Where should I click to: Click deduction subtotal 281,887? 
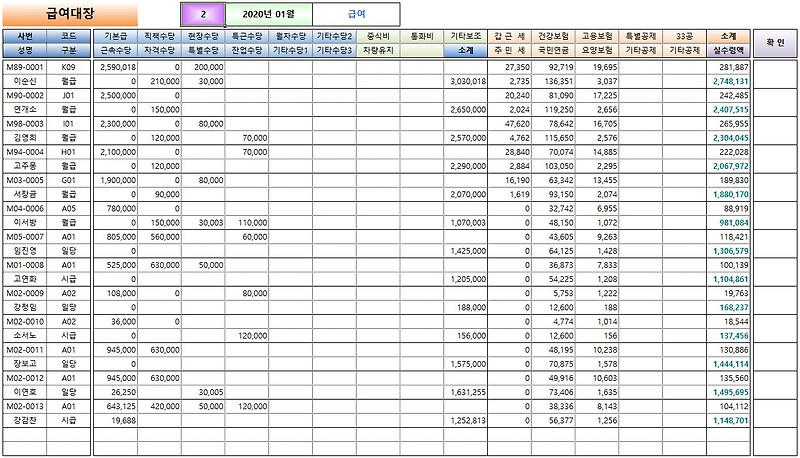point(728,67)
